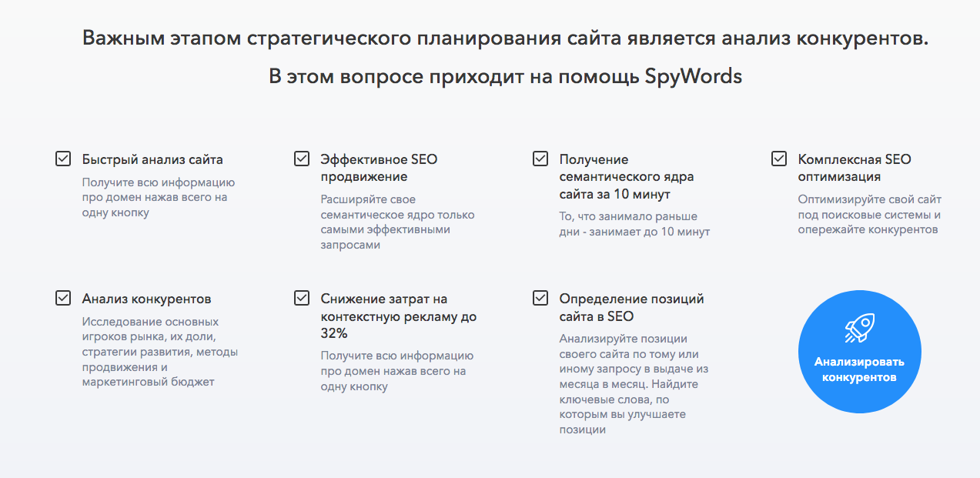Image resolution: width=980 pixels, height=478 pixels.
Task: Toggle the checkbox beside Определение позиций сайта
Action: point(540,298)
